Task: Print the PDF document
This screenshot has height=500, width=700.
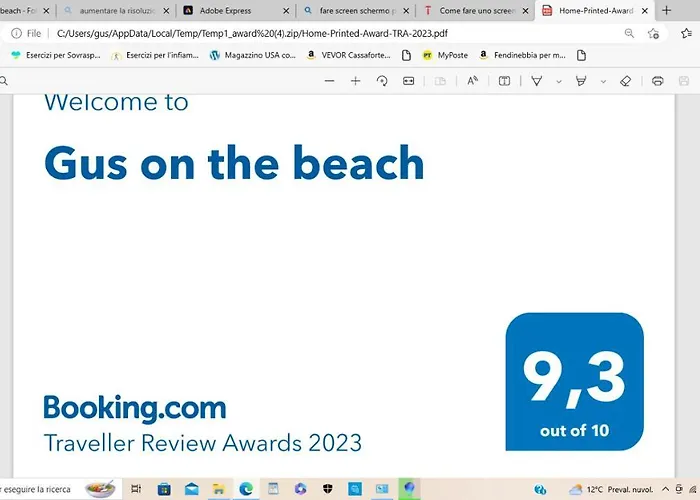Action: coord(658,81)
